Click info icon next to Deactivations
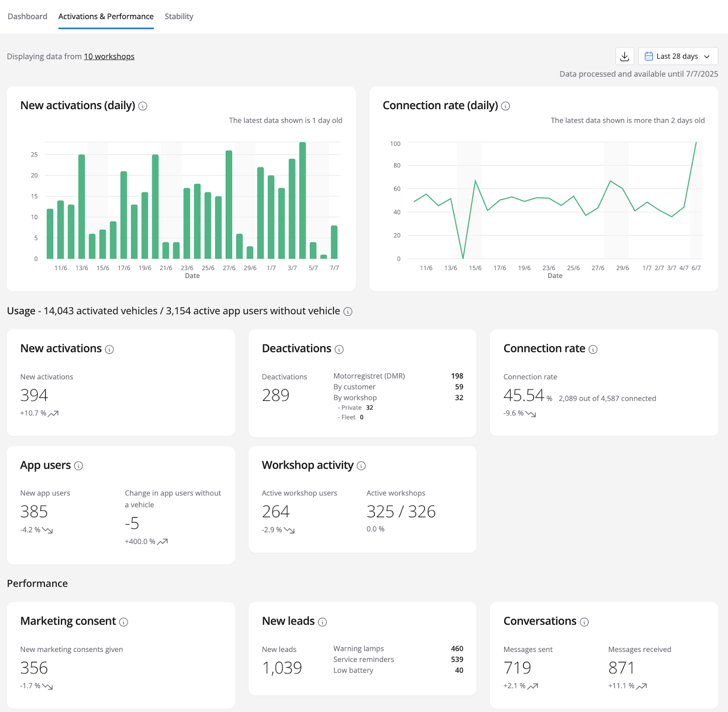 [339, 349]
